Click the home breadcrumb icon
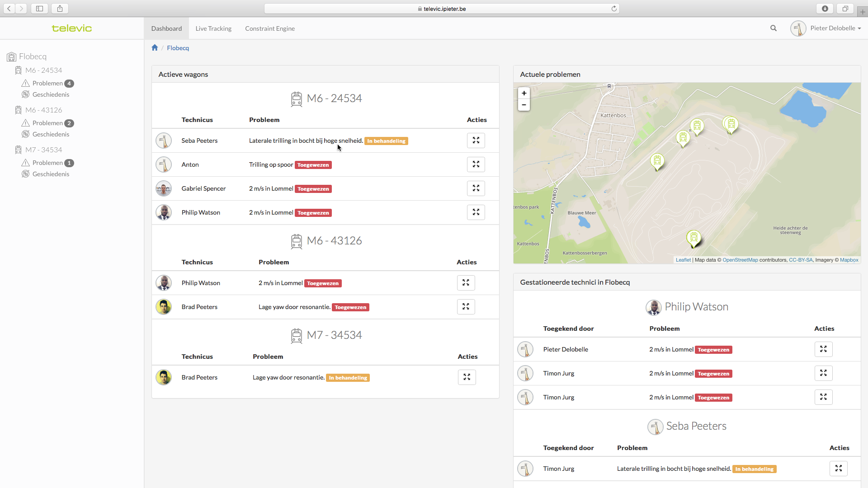The height and width of the screenshot is (488, 868). (155, 48)
